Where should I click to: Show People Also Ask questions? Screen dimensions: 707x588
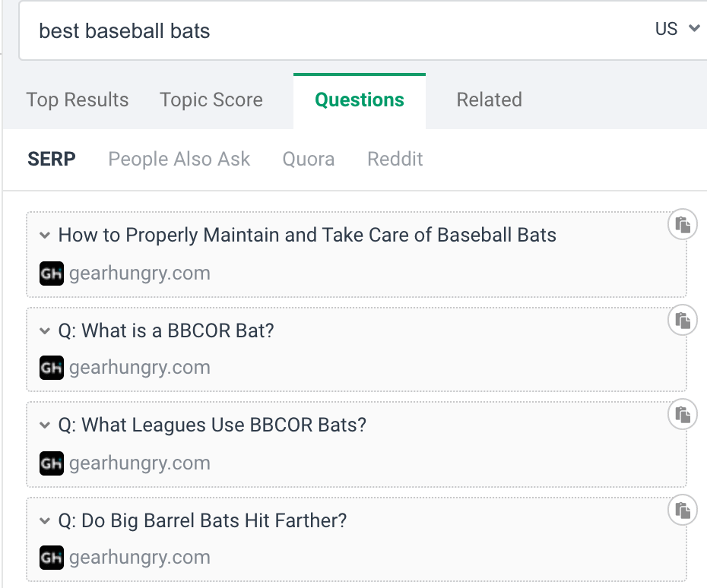(179, 160)
